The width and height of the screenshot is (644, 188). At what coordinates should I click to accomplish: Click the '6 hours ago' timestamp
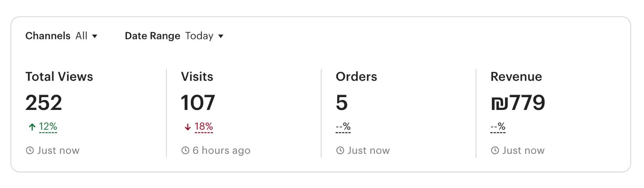(x=221, y=151)
